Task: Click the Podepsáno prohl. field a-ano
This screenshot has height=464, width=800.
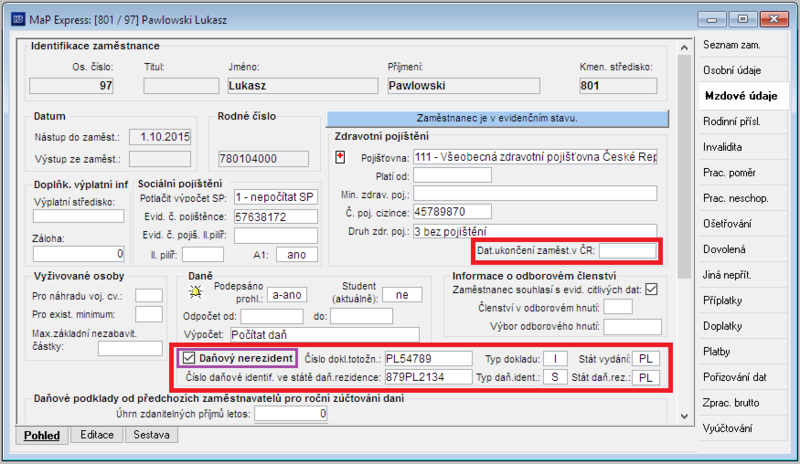Action: coord(287,295)
